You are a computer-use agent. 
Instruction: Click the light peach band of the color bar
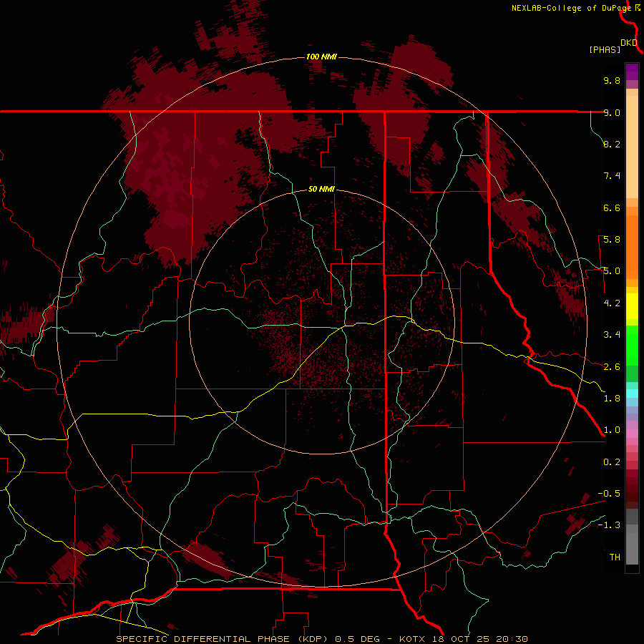click(x=632, y=147)
